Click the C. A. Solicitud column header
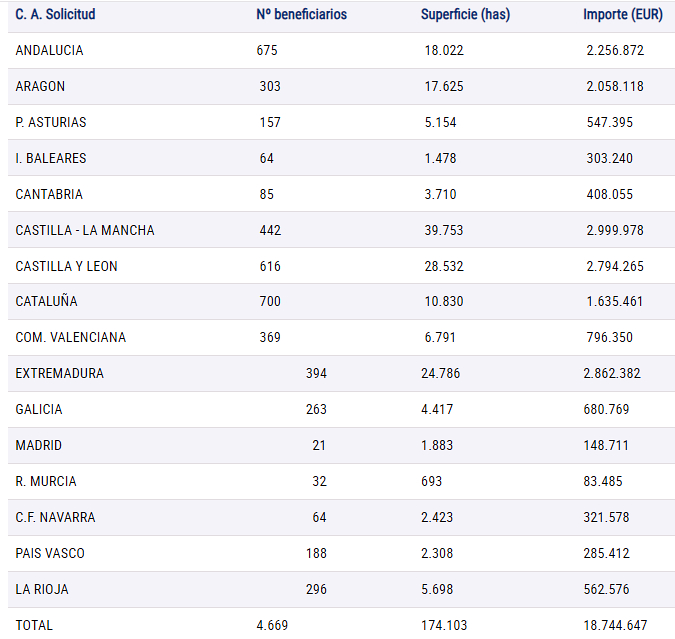Screen dimensions: 675x639 55,15
